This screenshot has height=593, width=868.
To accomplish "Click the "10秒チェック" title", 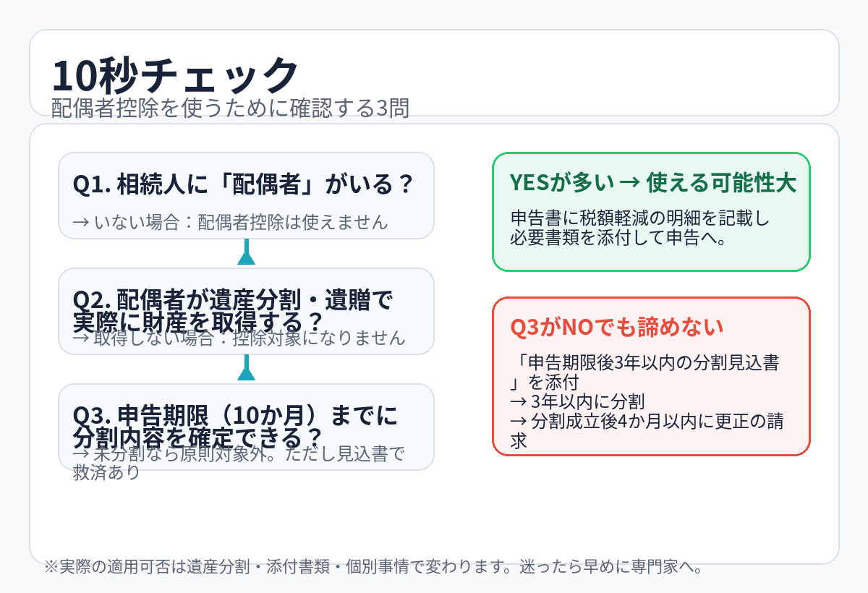I will 175,74.
